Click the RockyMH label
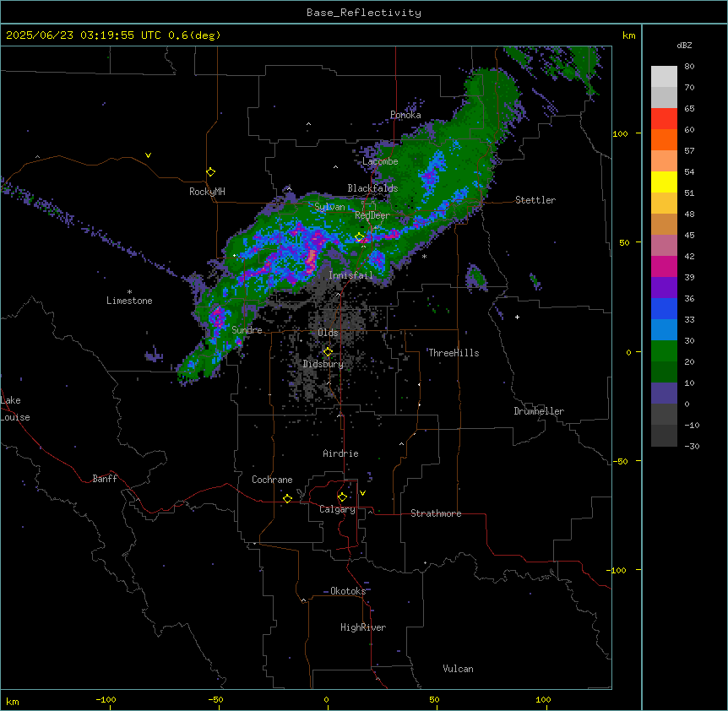 click(207, 192)
